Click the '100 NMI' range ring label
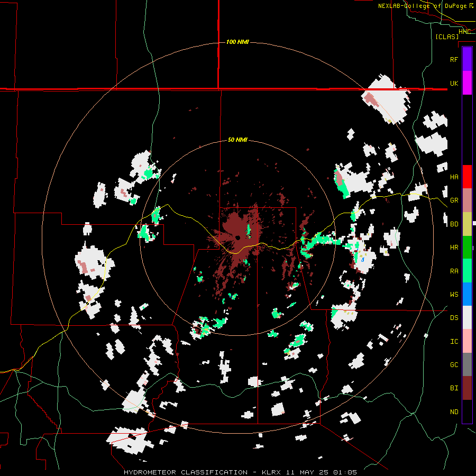 237,42
